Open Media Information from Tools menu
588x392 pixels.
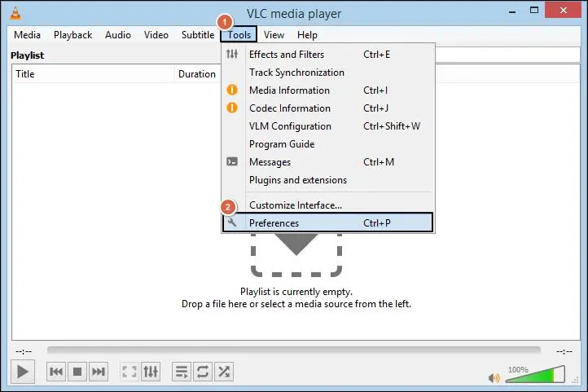point(328,90)
